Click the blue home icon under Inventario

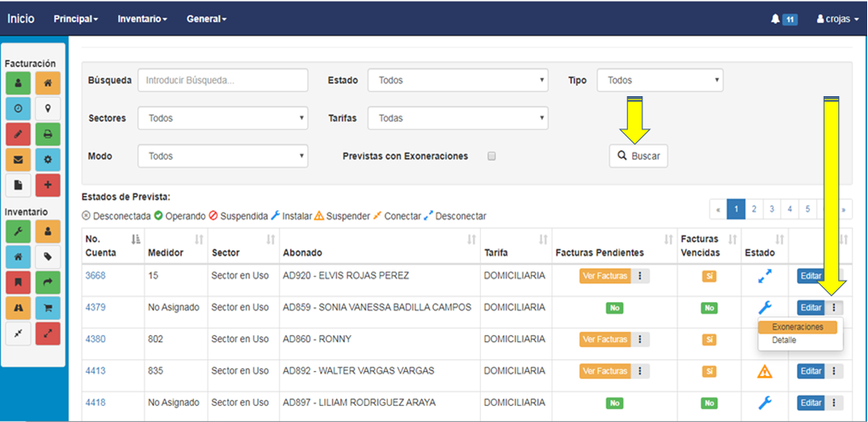click(18, 256)
